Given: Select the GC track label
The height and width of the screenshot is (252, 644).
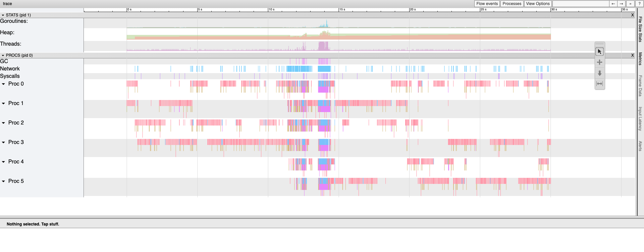Looking at the screenshot, I should [4, 61].
